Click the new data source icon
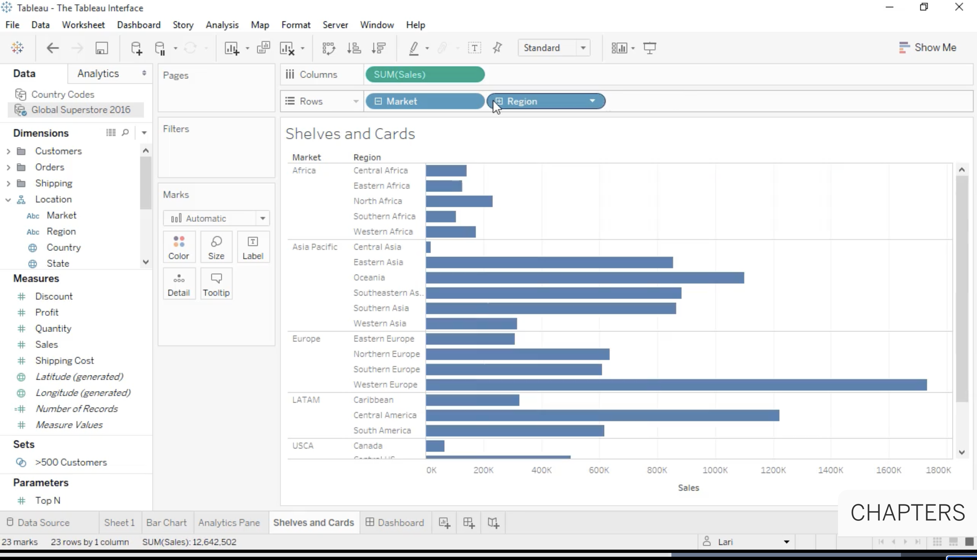977x560 pixels. pyautogui.click(x=136, y=48)
